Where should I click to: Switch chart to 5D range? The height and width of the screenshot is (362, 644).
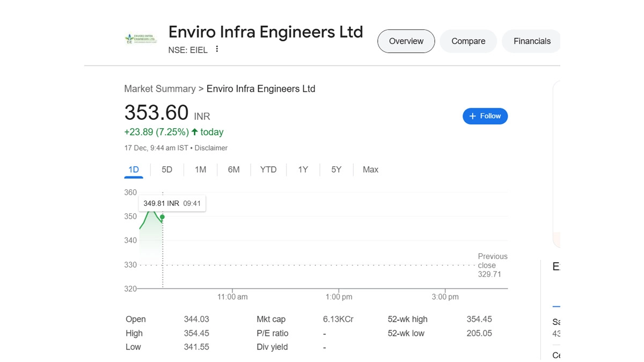(167, 170)
